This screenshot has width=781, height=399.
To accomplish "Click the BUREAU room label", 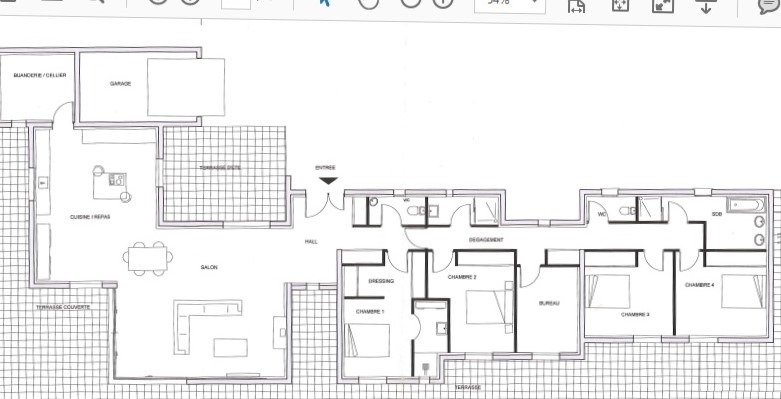I will [x=549, y=303].
